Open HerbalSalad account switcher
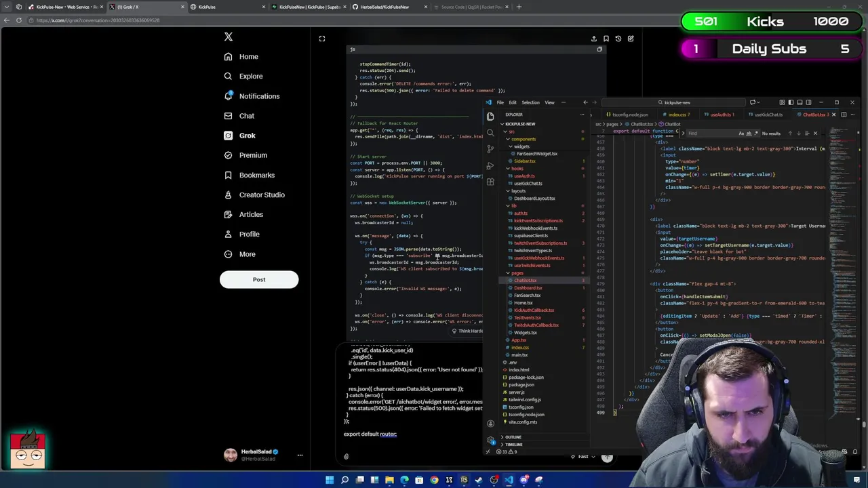The width and height of the screenshot is (868, 488). (264, 455)
